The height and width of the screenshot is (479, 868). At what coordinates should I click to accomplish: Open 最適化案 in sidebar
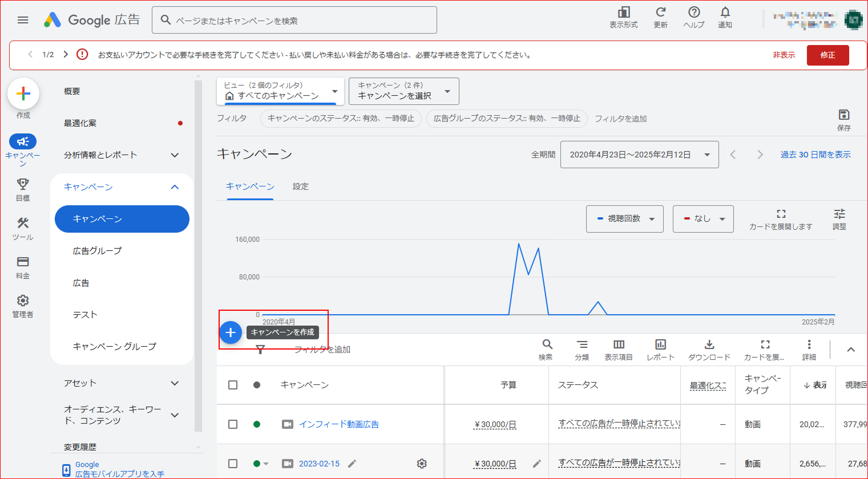pos(80,123)
